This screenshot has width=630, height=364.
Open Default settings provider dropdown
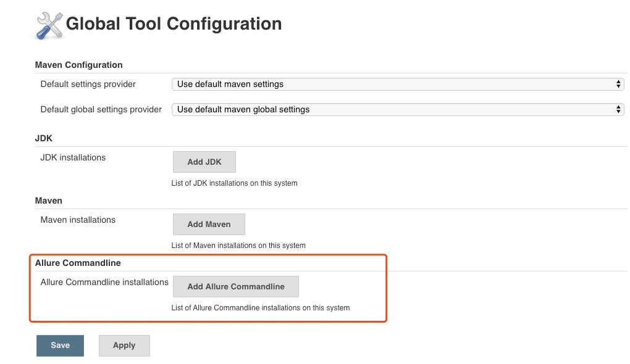pyautogui.click(x=398, y=85)
